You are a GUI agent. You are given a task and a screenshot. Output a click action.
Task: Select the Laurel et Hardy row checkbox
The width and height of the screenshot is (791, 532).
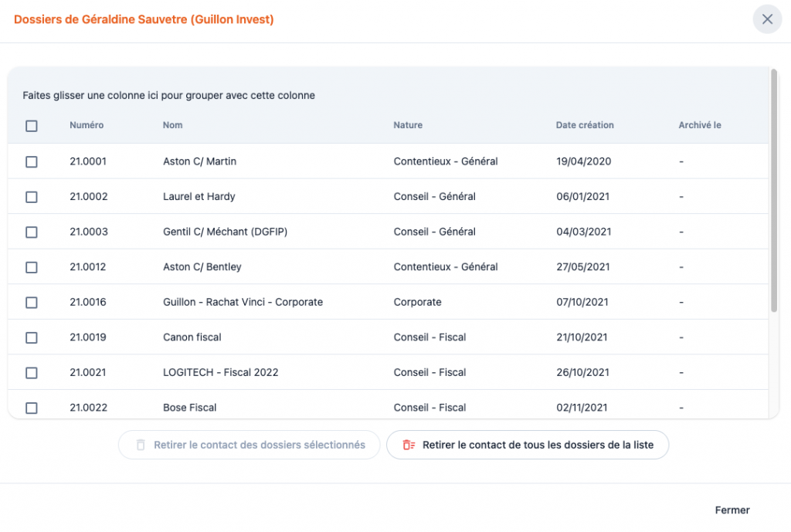point(32,197)
